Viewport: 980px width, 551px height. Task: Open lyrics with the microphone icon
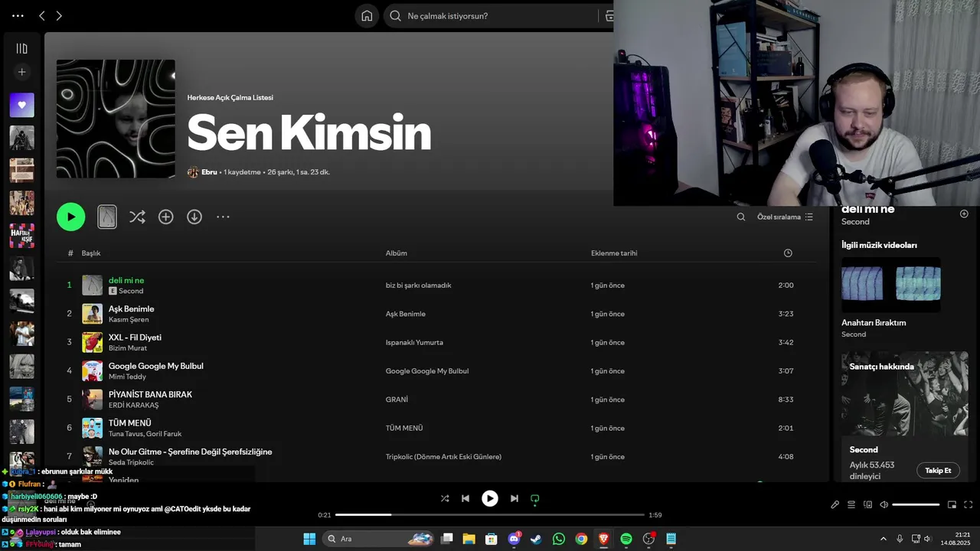pyautogui.click(x=835, y=504)
